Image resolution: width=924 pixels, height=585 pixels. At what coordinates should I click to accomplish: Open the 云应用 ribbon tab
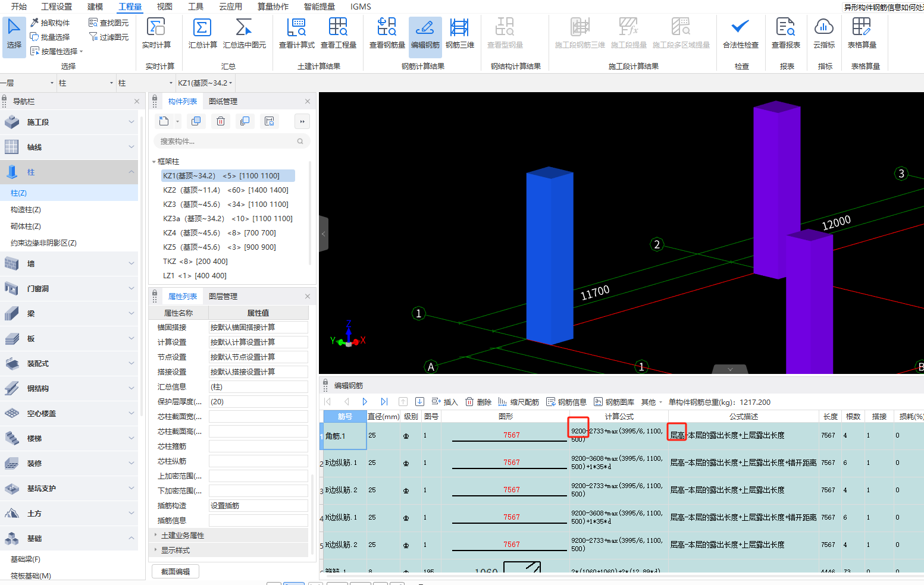coord(230,7)
